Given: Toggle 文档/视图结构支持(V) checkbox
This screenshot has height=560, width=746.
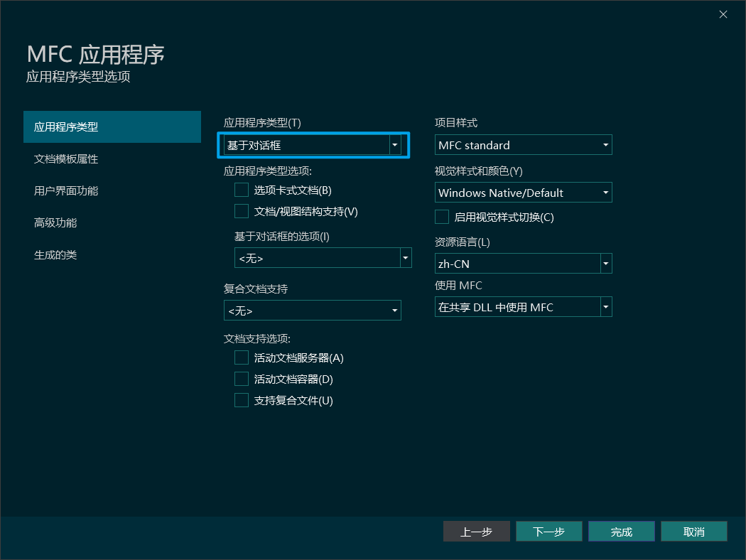Looking at the screenshot, I should 242,211.
